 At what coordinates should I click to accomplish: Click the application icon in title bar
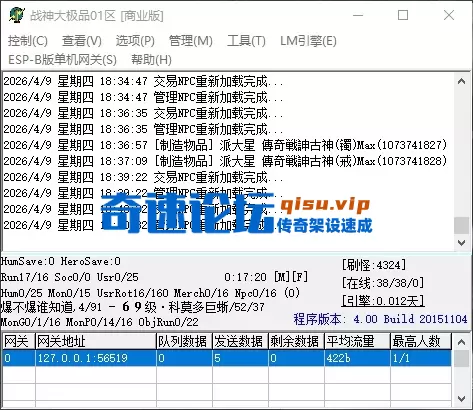(x=17, y=15)
